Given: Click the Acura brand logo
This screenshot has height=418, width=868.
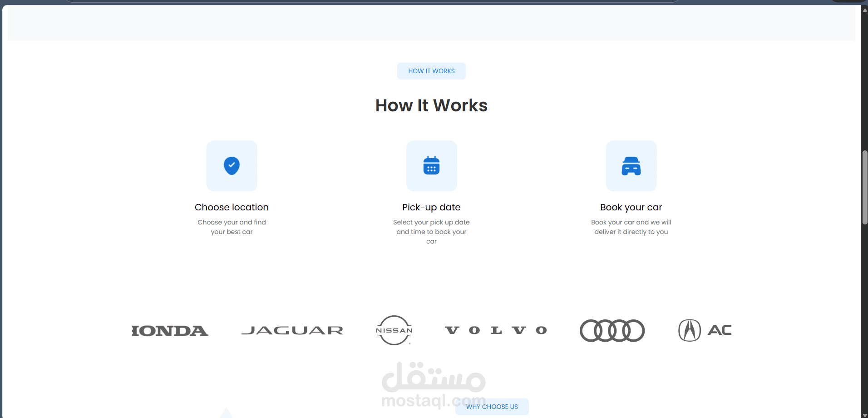Looking at the screenshot, I should coord(705,330).
